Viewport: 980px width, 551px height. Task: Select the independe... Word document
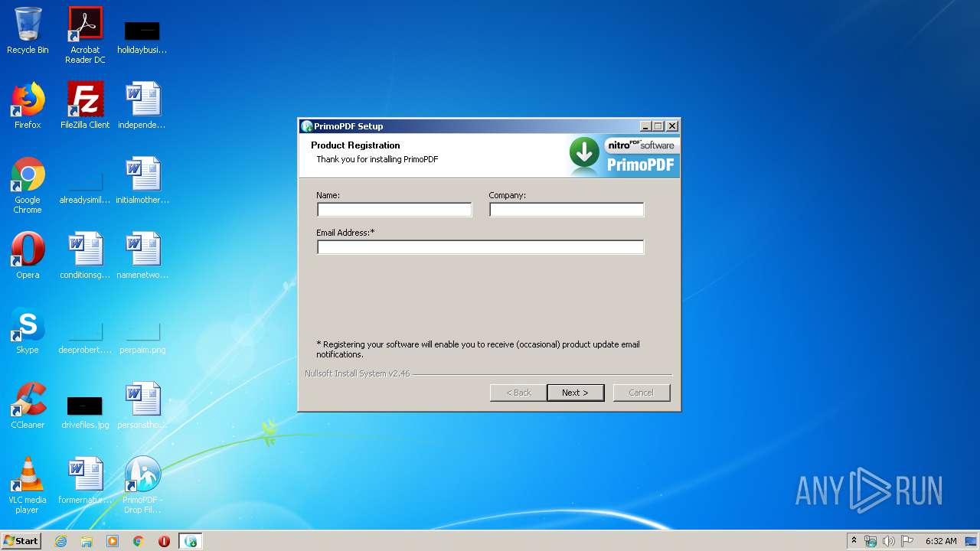[142, 106]
